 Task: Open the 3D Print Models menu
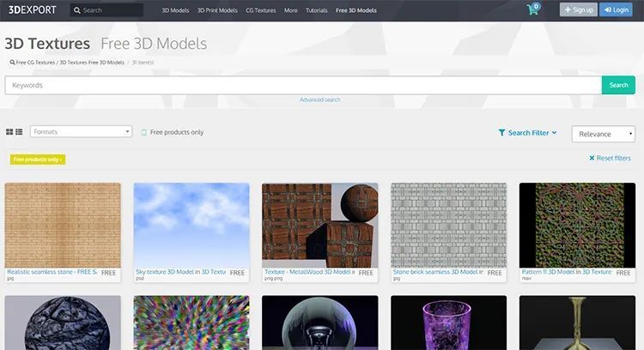217,10
